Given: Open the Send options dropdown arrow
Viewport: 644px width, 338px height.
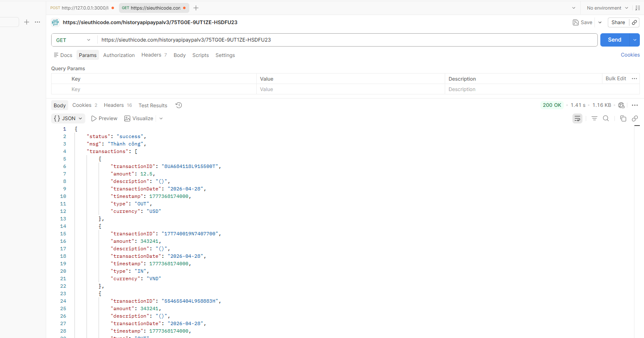Looking at the screenshot, I should 635,40.
